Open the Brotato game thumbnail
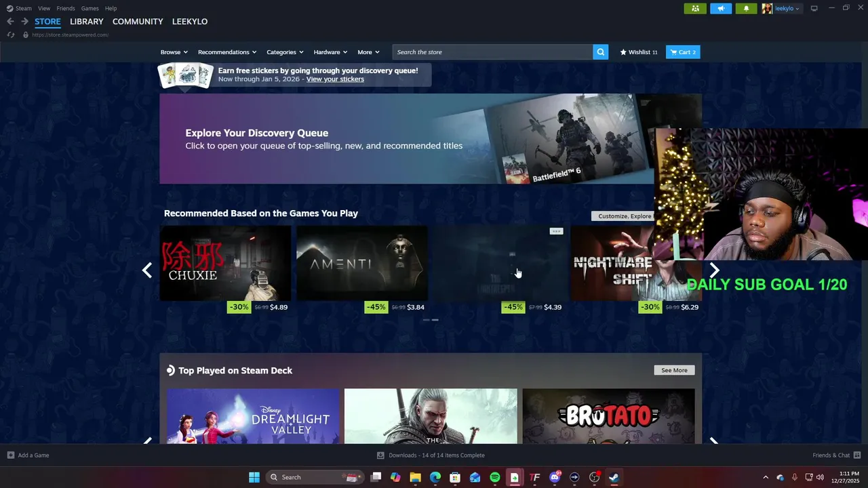The image size is (868, 488). tap(608, 416)
